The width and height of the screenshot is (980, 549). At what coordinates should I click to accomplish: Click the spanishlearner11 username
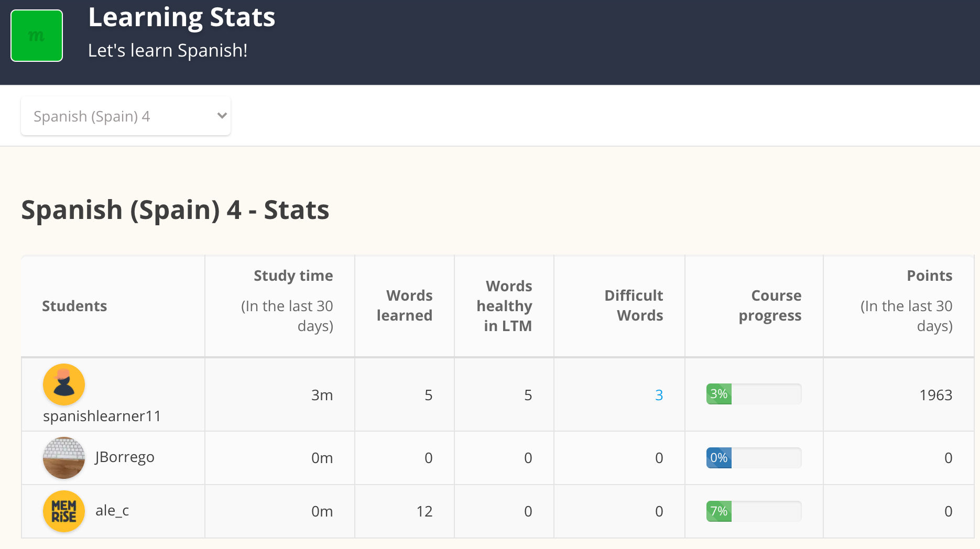point(102,416)
